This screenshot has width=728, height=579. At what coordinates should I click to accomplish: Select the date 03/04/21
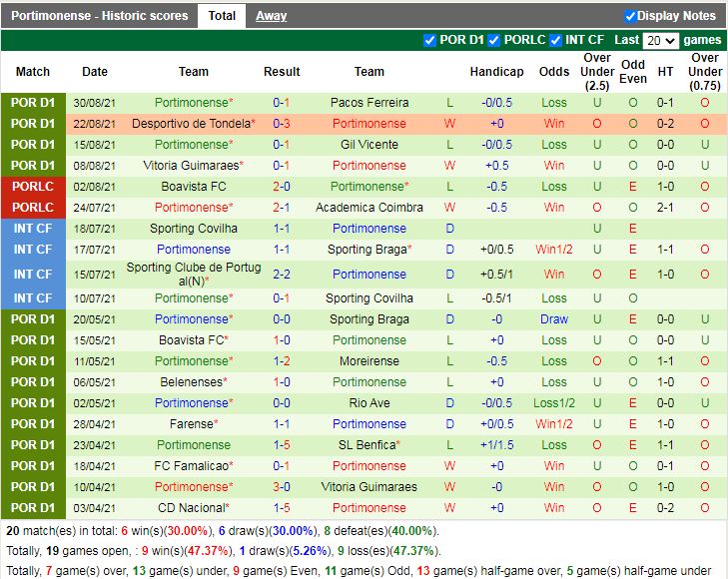(x=94, y=507)
